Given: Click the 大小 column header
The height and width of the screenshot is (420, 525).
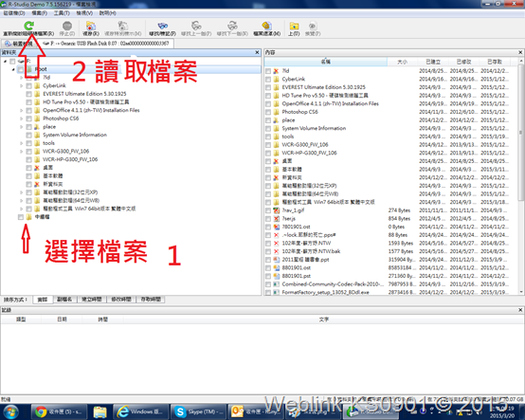Looking at the screenshot, I should (x=402, y=62).
